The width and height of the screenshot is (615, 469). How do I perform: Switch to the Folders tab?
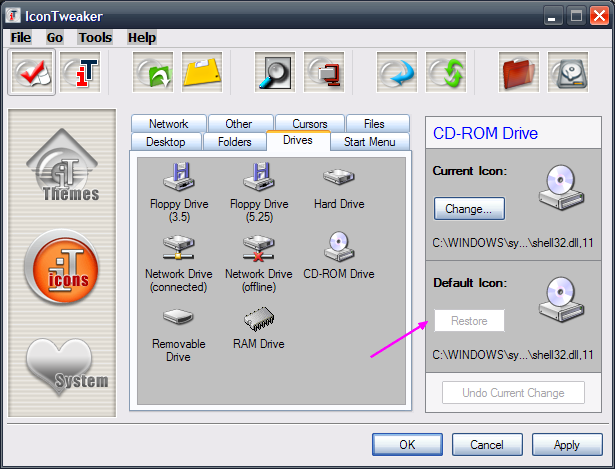[x=235, y=142]
